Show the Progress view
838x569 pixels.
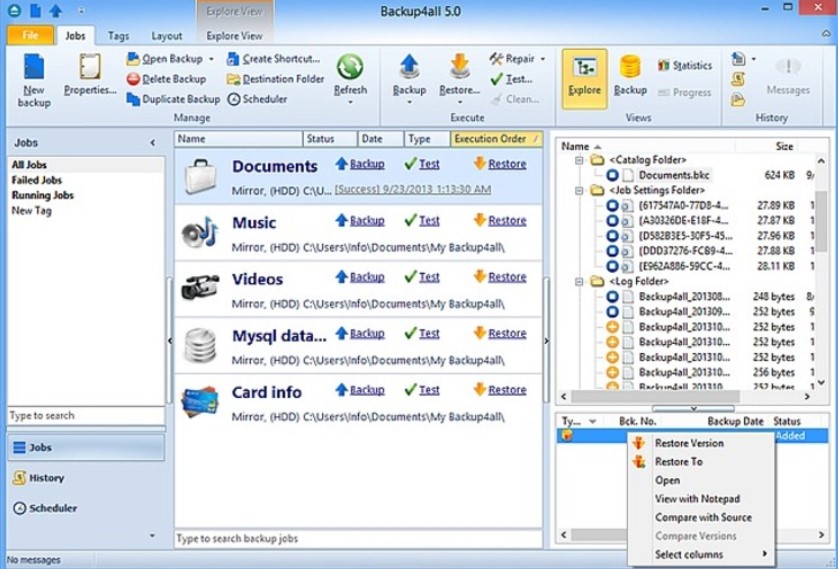tap(685, 92)
